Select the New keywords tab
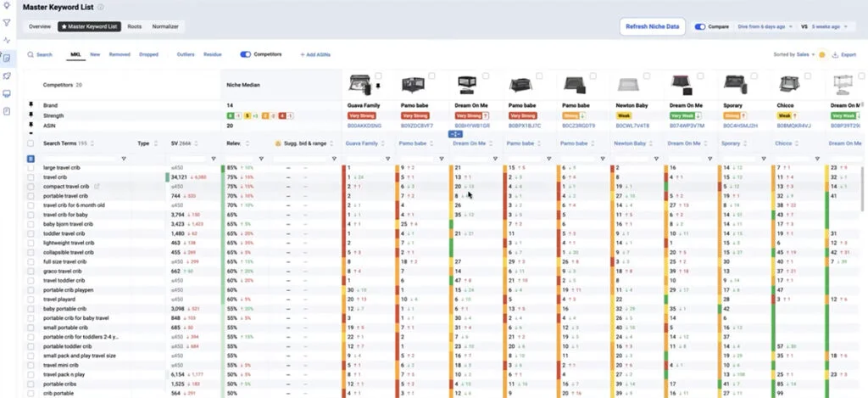This screenshot has height=398, width=868. [x=95, y=55]
